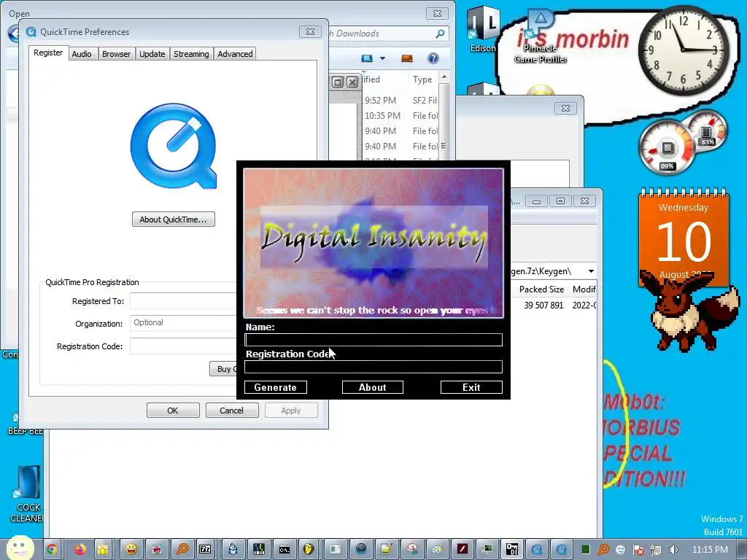Click the first QuickTime taskbar button
The image size is (747, 560).
point(537,550)
